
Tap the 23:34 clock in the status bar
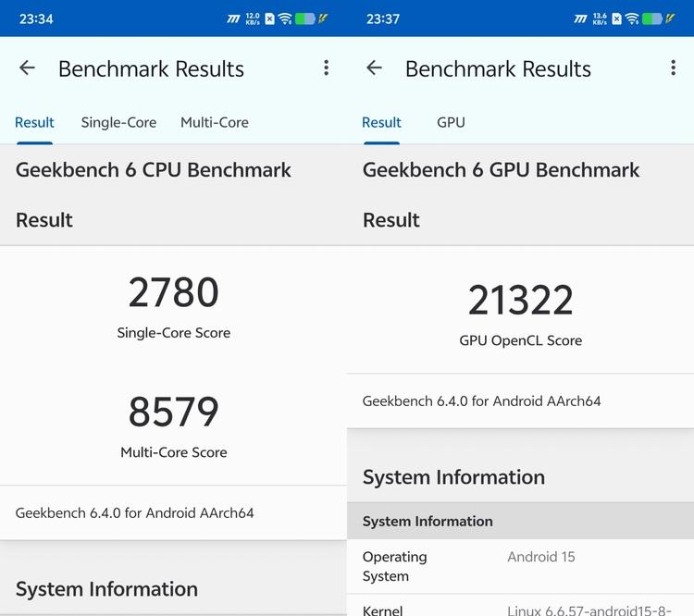[x=36, y=19]
